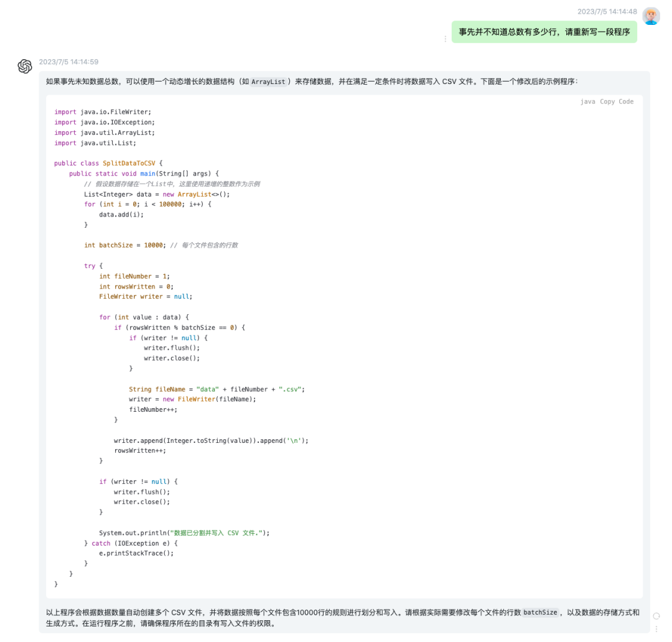Click the int fileNumber = 1; line
This screenshot has height=642, width=672.
tap(134, 276)
